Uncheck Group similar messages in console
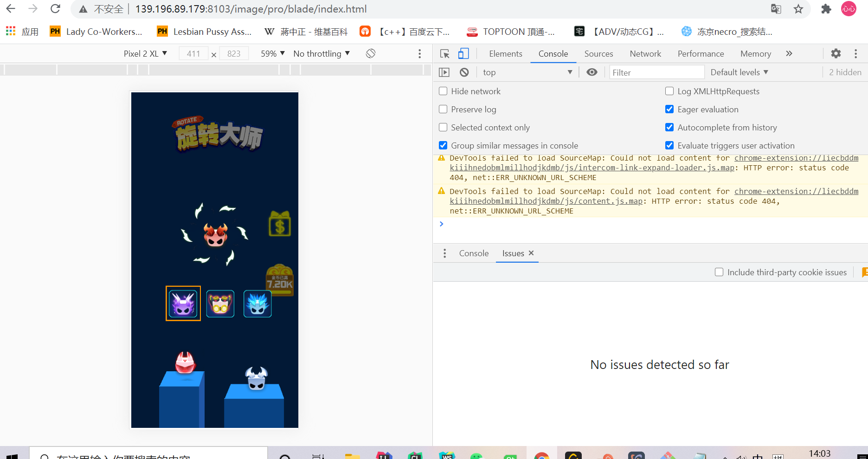This screenshot has width=868, height=459. tap(443, 145)
